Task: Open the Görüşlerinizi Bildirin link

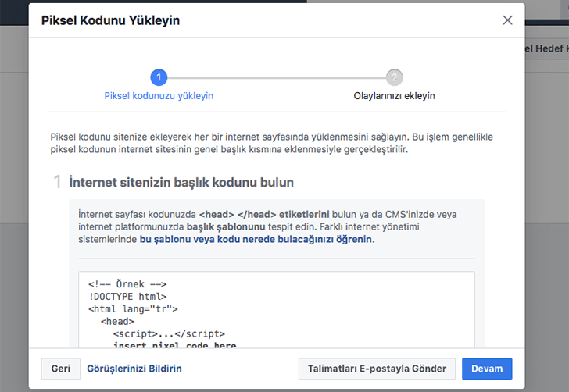Action: pyautogui.click(x=134, y=369)
